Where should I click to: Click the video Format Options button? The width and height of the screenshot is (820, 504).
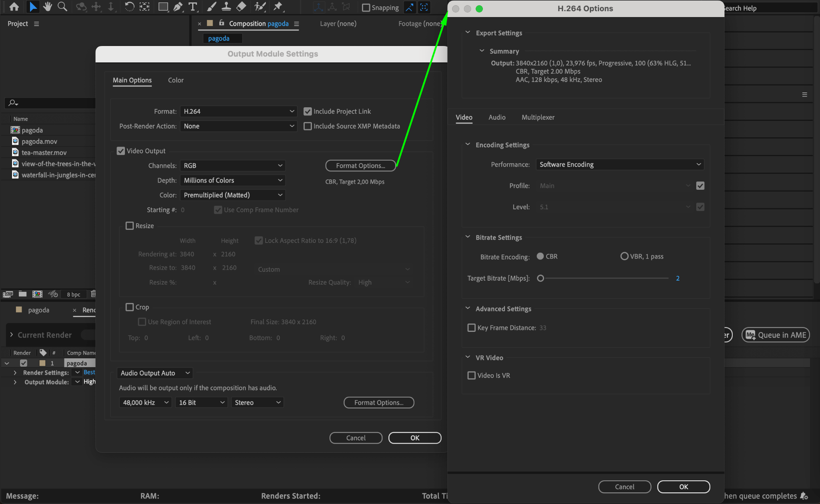[x=360, y=166]
